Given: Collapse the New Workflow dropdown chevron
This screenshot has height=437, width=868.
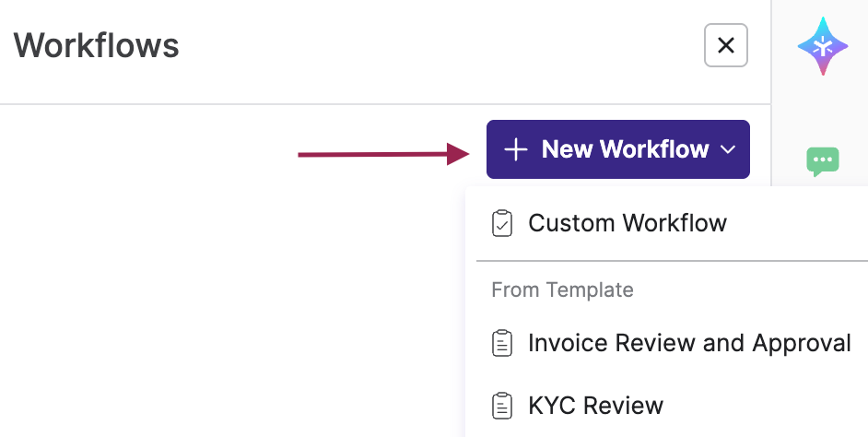Looking at the screenshot, I should [x=728, y=149].
